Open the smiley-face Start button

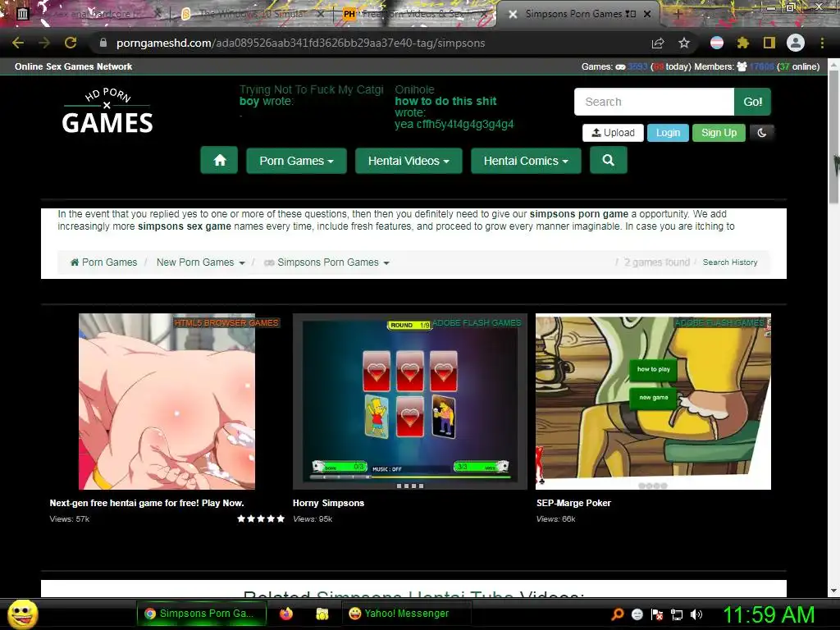(x=22, y=614)
